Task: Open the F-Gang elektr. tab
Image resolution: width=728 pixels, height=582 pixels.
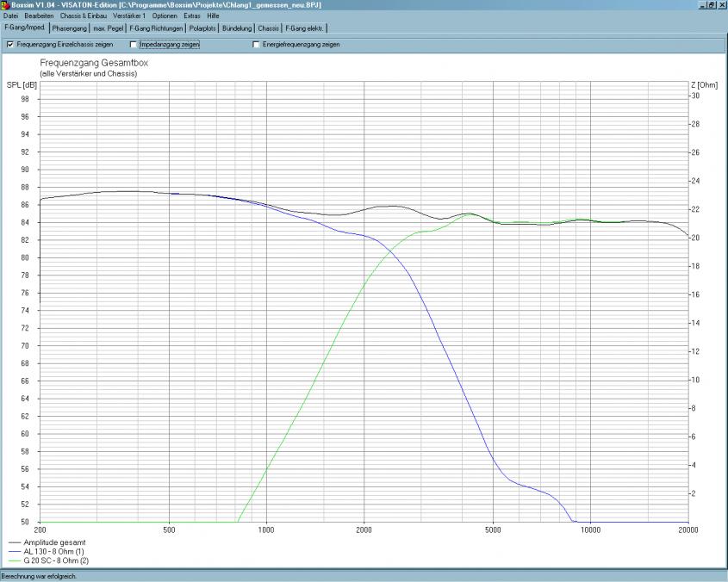Action: click(x=305, y=28)
